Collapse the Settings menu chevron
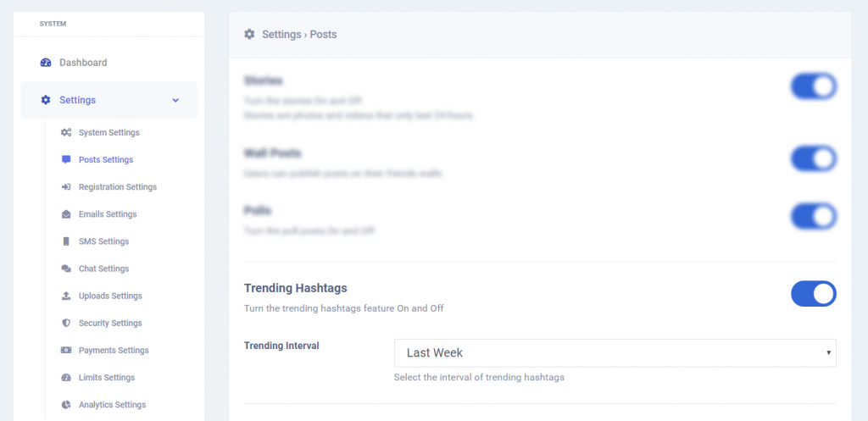The image size is (868, 421). (x=175, y=100)
